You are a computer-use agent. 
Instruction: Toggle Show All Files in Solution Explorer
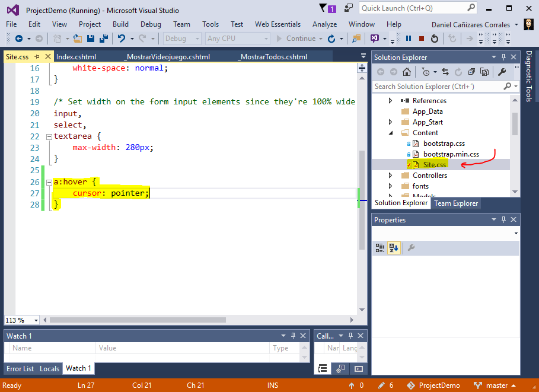click(484, 72)
